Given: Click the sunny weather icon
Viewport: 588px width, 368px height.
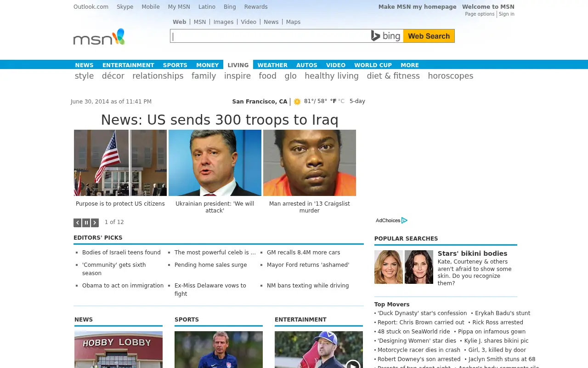Looking at the screenshot, I should [x=297, y=102].
